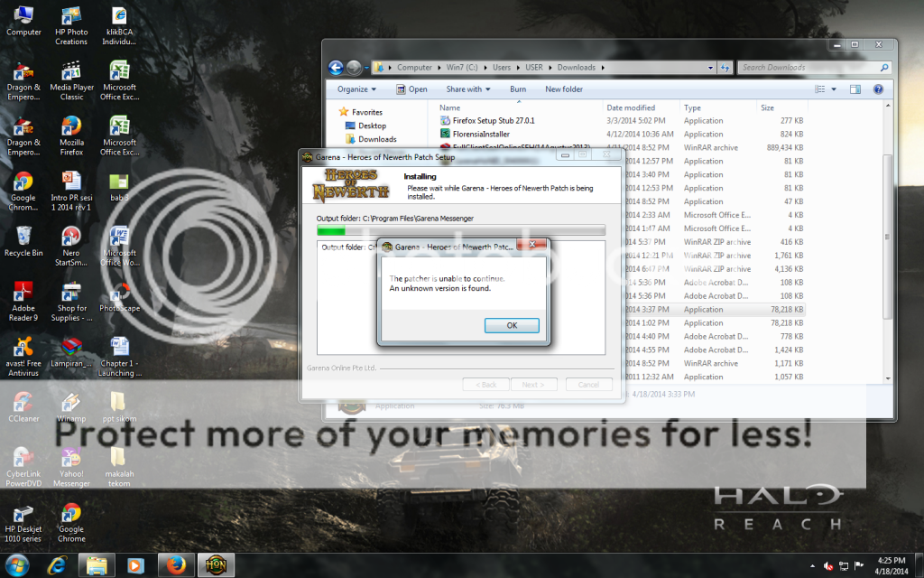Open klikBCA Individu desktop shortcut
The image size is (924, 578).
click(119, 25)
